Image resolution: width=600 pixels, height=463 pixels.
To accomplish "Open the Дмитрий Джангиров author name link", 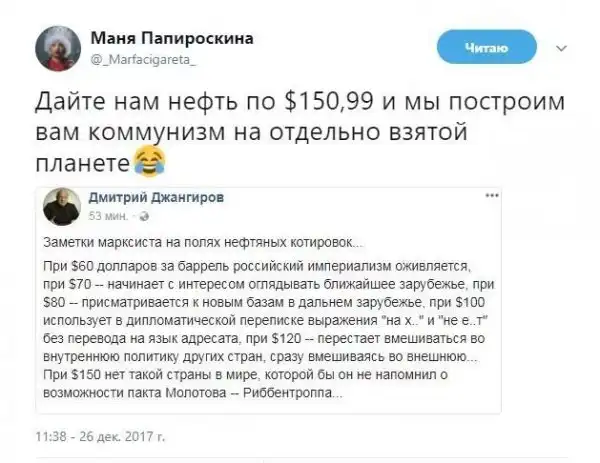I will point(156,197).
